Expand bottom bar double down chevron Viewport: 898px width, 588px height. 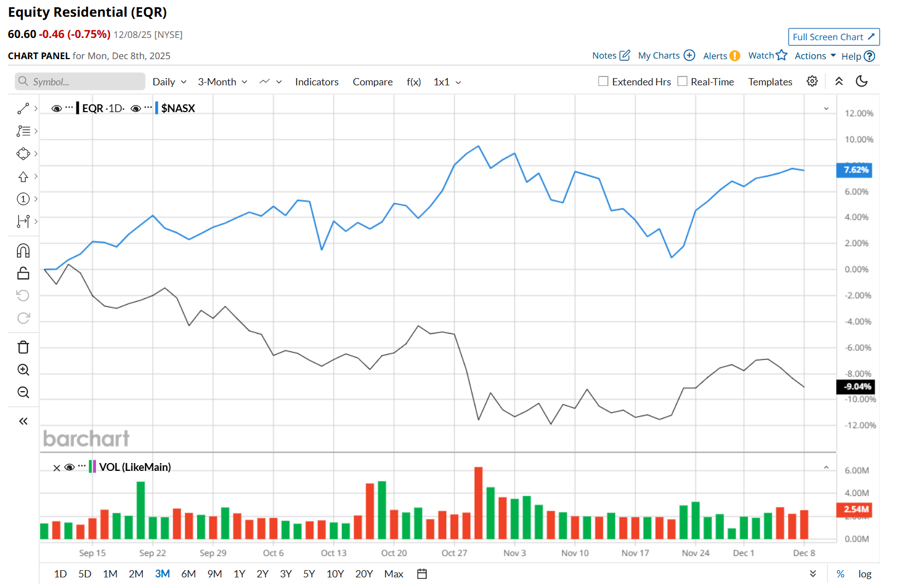(813, 573)
